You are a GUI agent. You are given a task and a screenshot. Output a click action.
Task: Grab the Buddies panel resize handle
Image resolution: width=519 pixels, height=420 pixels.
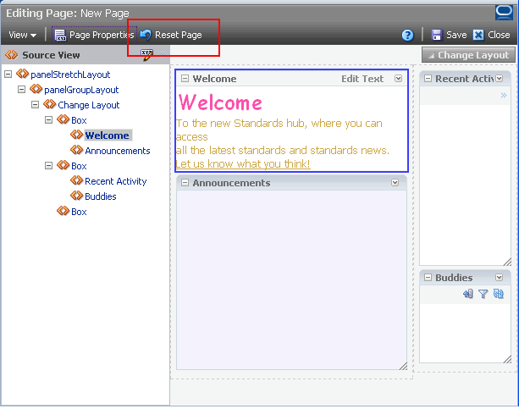[x=507, y=359]
